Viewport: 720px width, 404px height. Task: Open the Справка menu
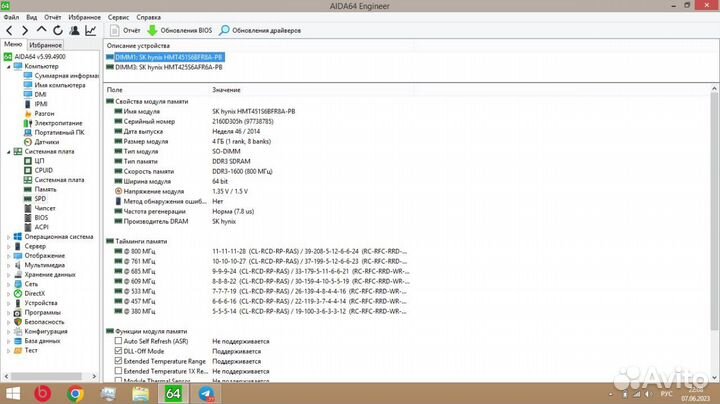point(149,17)
